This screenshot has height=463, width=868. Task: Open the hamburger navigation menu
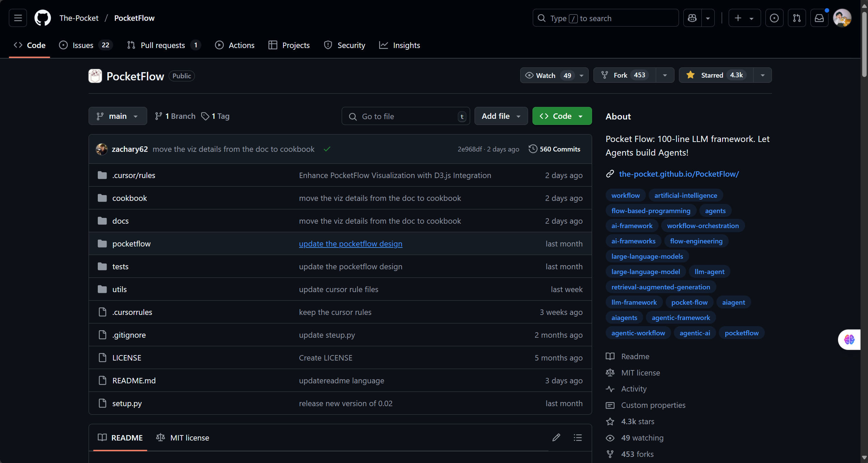18,18
